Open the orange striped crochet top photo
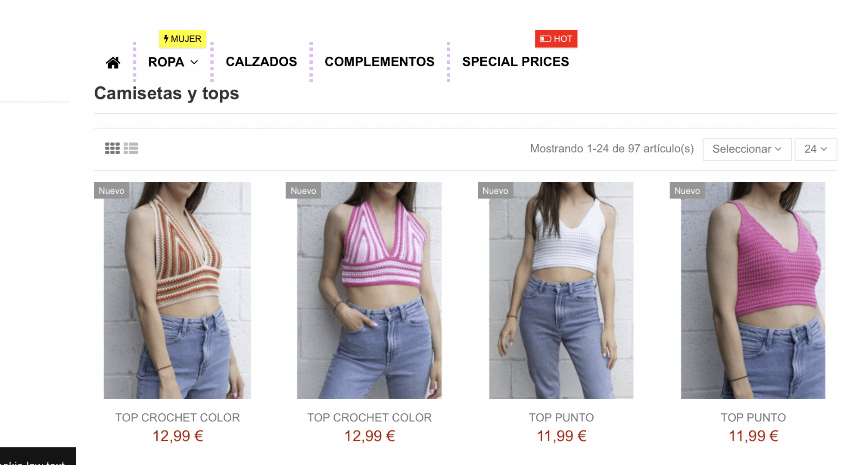Viewport: 868px width, 465px height. 177,290
